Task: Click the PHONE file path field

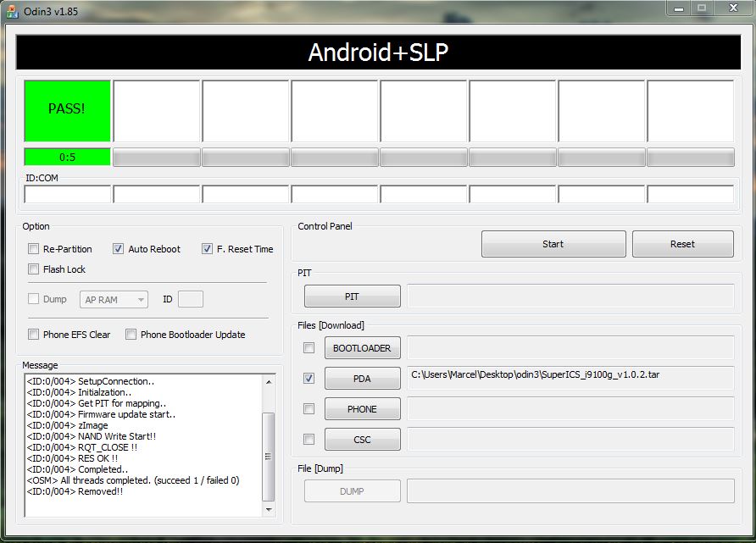Action: pos(571,408)
